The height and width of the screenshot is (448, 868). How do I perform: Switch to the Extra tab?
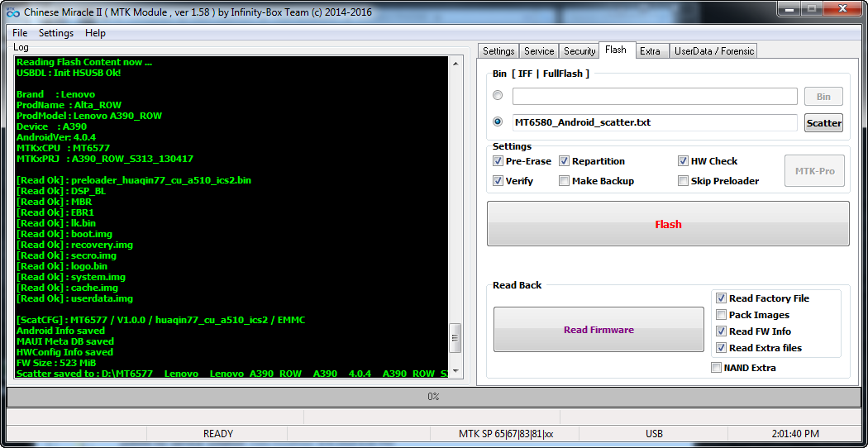[650, 51]
